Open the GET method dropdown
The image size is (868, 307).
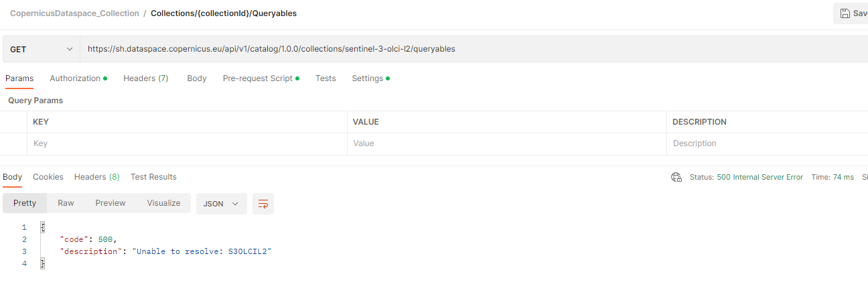(41, 50)
